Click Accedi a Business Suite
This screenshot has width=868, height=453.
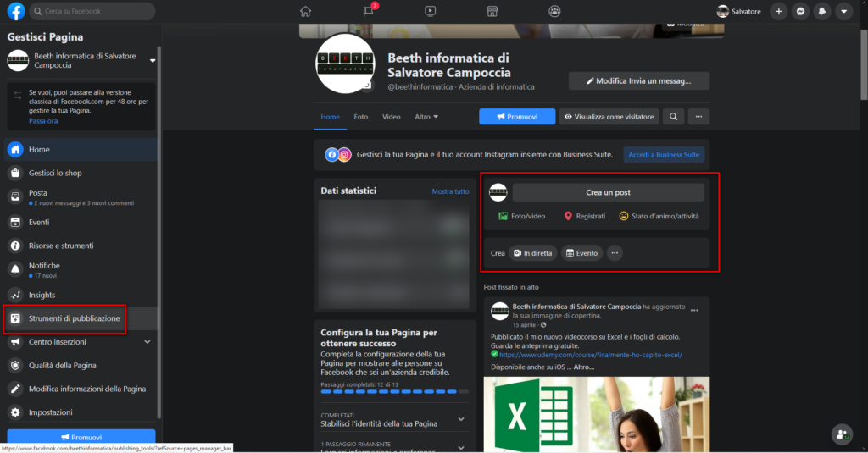point(664,155)
